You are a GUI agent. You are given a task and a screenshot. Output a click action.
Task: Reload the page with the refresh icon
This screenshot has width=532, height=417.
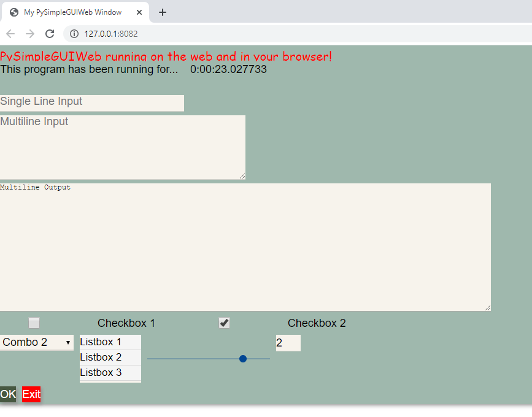click(x=50, y=34)
